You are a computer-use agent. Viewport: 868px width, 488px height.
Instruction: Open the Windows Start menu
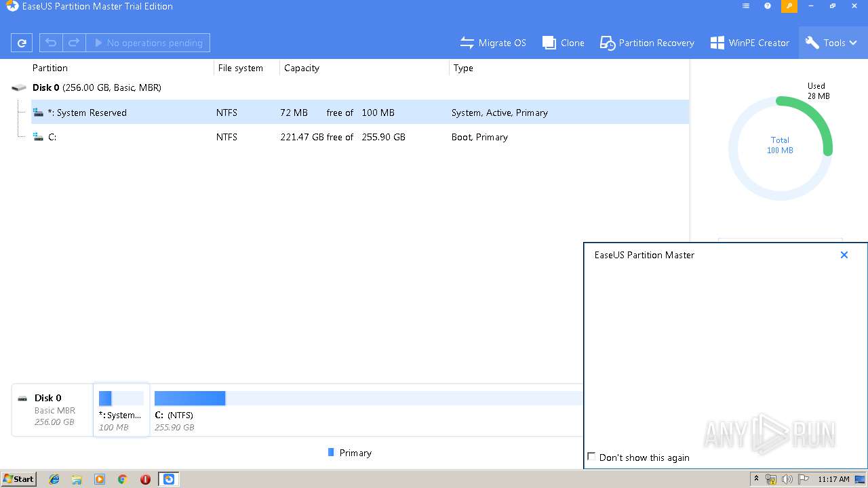[19, 479]
